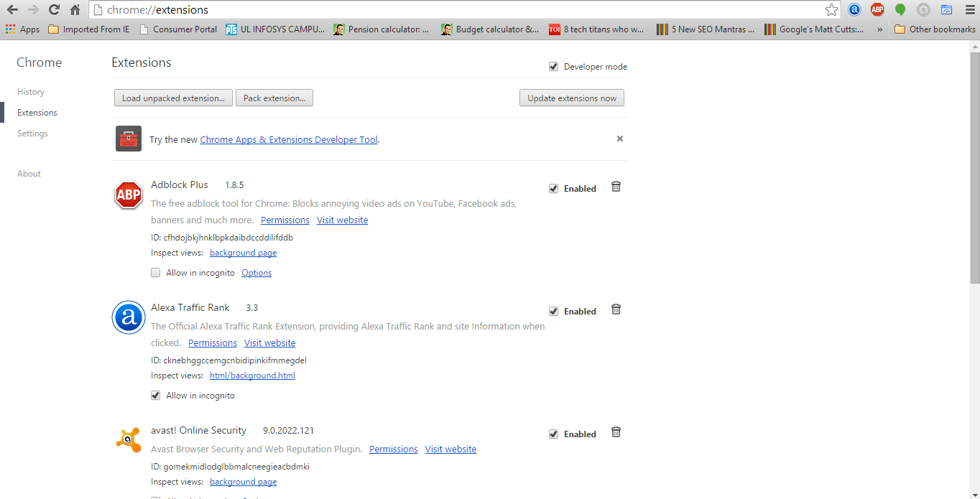Open the Pension calculator bookmark
Screen dimensions: 980x499
[x=382, y=29]
